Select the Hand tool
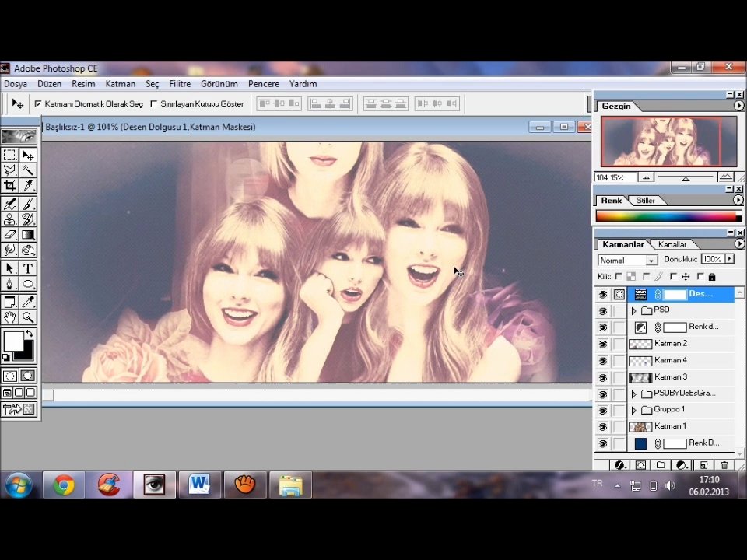 point(9,317)
